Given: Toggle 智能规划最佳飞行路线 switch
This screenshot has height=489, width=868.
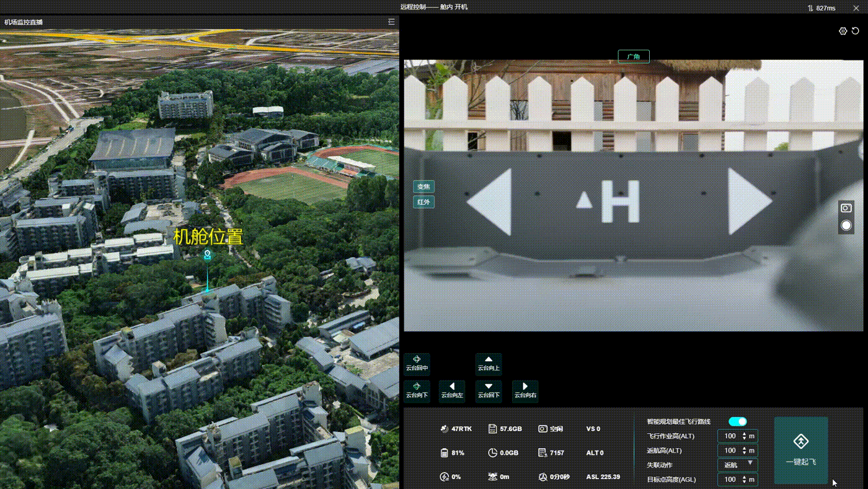Looking at the screenshot, I should point(737,421).
